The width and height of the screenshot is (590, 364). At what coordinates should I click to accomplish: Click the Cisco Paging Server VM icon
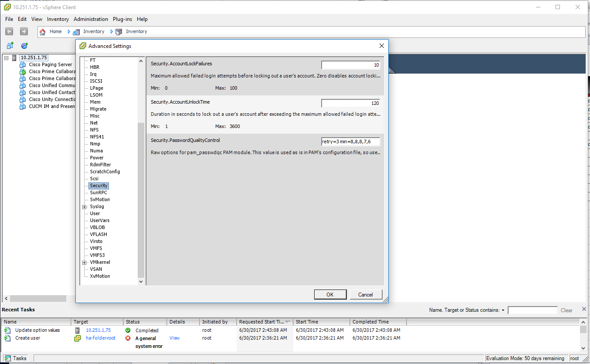point(22,64)
